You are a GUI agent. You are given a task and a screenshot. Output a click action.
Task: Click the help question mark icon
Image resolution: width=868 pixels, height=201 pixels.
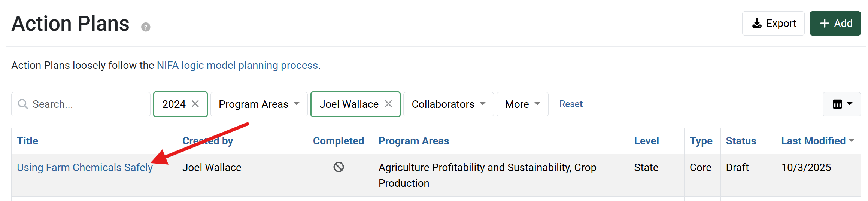(x=146, y=27)
